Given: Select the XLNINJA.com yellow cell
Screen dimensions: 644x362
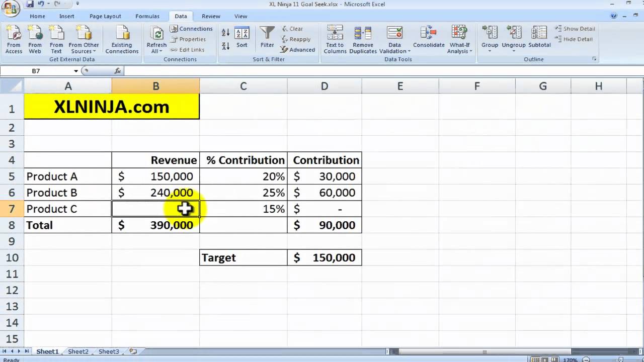Looking at the screenshot, I should [112, 107].
